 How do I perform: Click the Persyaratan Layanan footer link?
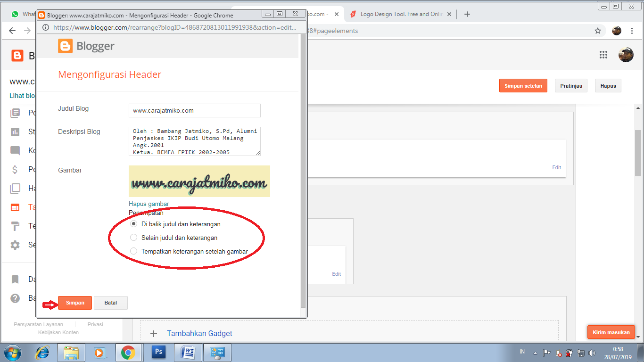[39, 324]
